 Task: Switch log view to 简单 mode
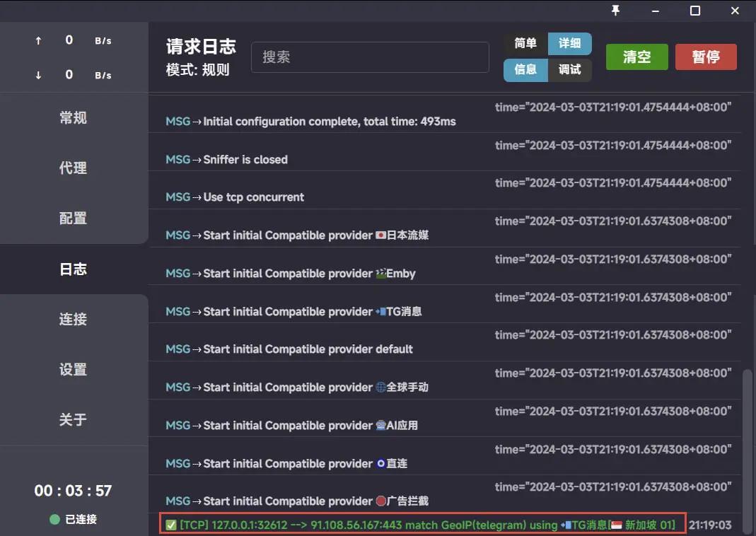pos(525,44)
